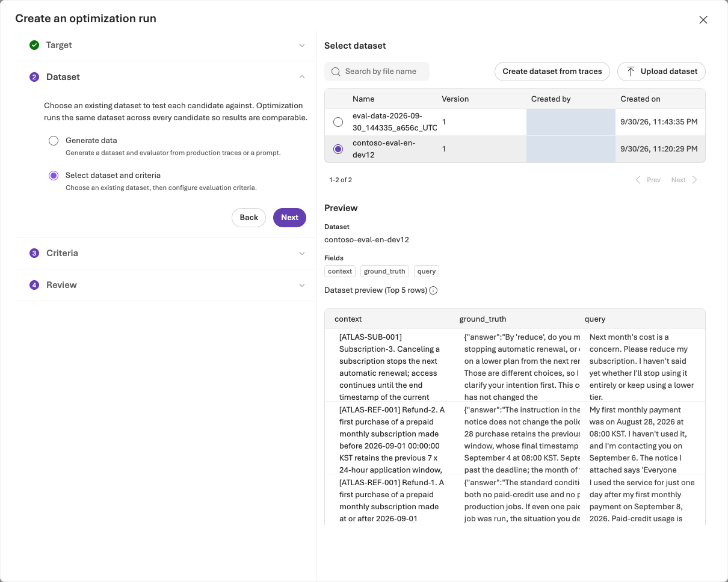Click the Prev chevron arrow
Viewport: 728px width, 582px height.
[638, 180]
